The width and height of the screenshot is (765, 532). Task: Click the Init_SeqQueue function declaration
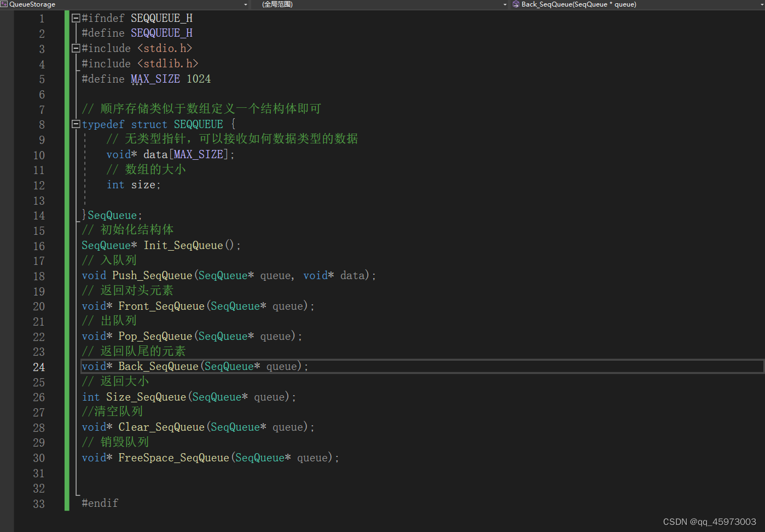161,245
